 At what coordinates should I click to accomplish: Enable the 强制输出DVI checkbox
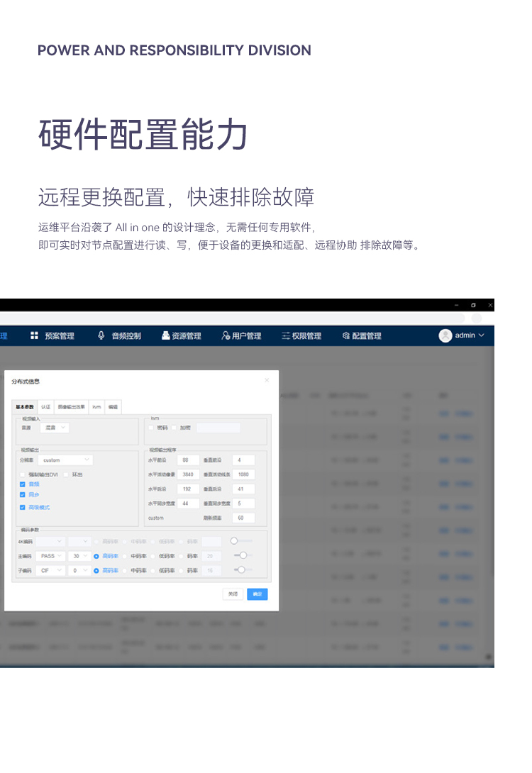point(23,474)
